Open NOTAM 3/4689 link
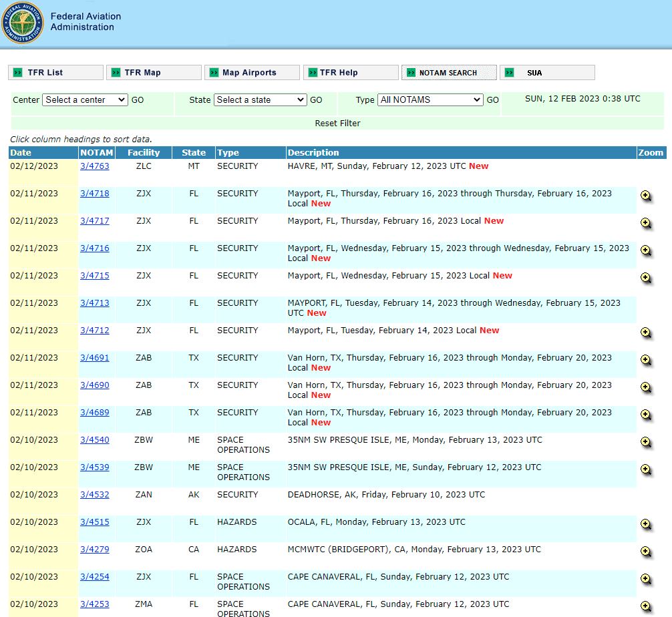The height and width of the screenshot is (617, 672). pos(95,413)
